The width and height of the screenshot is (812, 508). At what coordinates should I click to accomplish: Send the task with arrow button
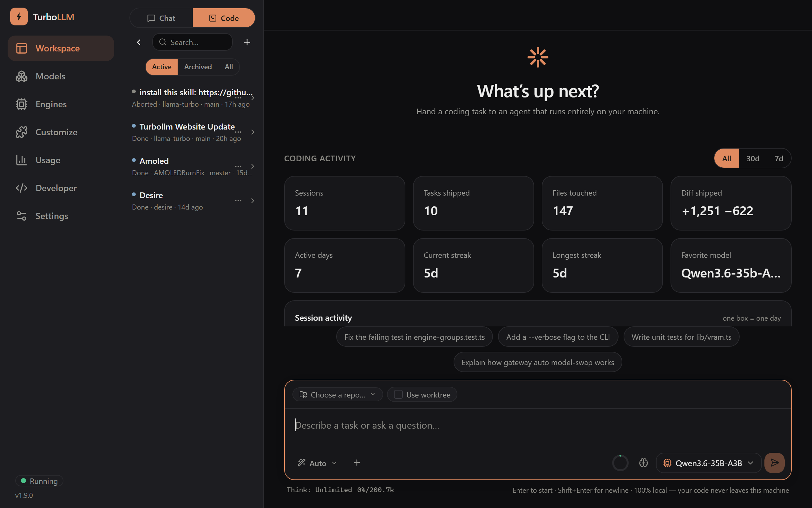[x=775, y=463]
